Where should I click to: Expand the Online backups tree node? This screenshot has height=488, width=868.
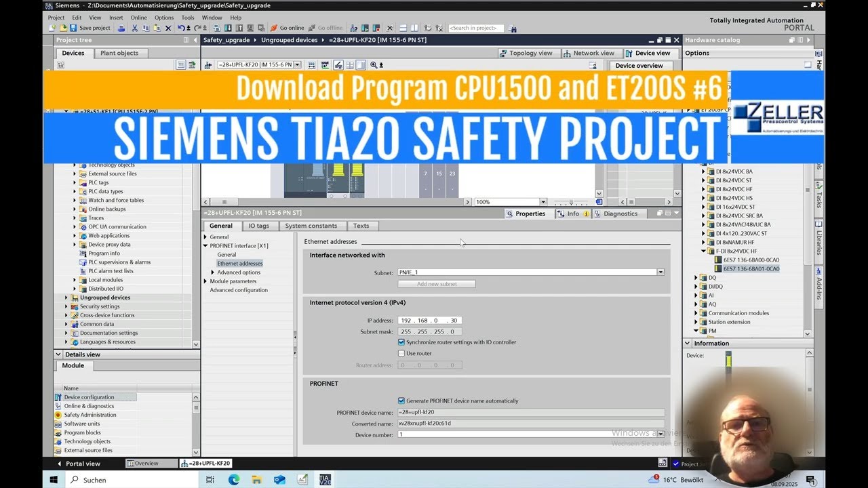75,209
